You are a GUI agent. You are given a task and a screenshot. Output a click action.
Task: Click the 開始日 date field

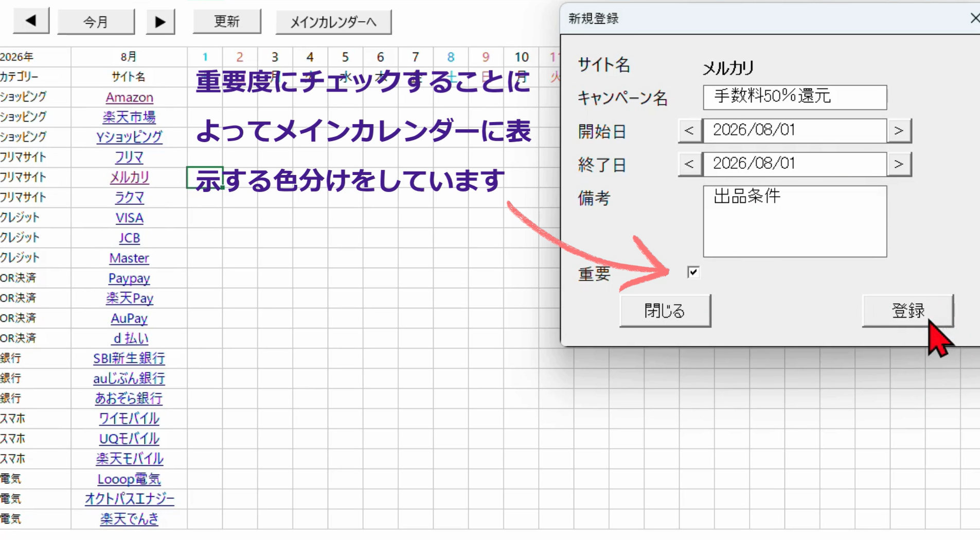tap(794, 131)
